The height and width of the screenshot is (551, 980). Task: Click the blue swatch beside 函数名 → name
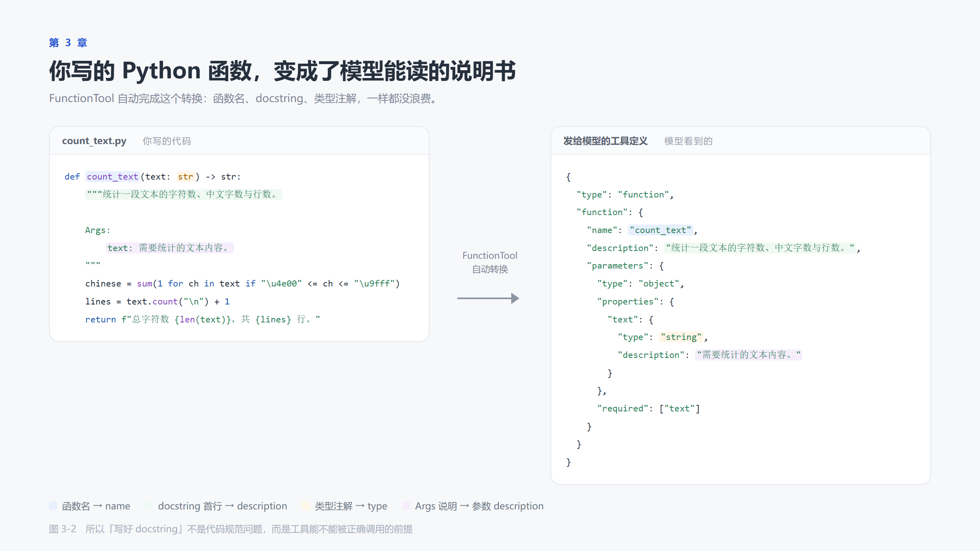53,506
